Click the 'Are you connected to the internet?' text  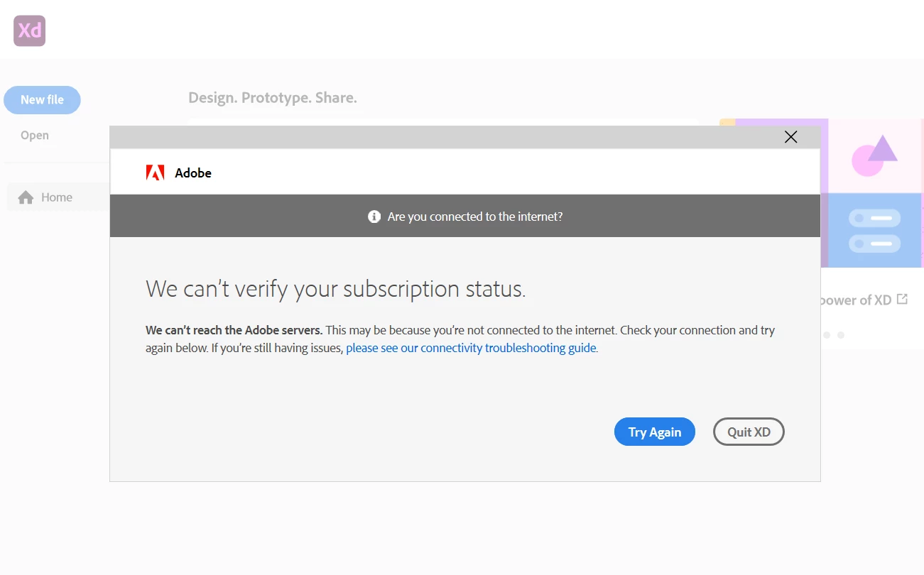click(x=475, y=217)
